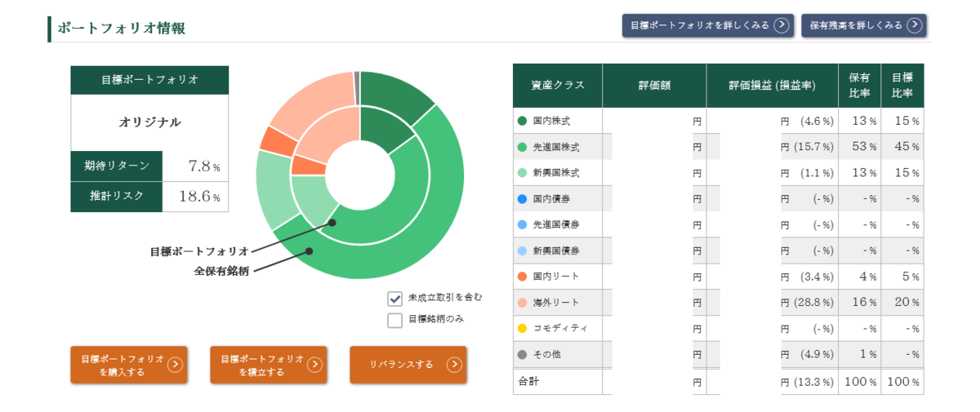Select 先進国株式 row label

pos(557,147)
